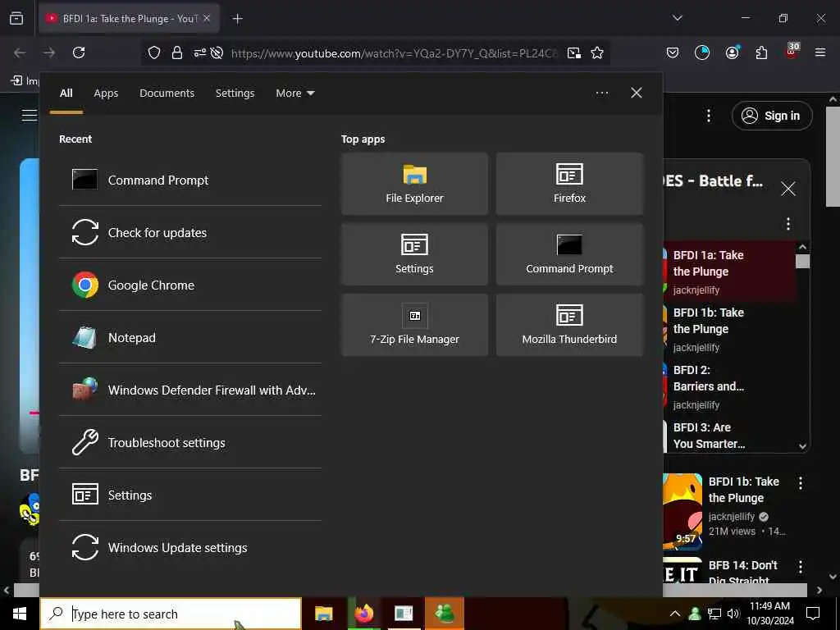The width and height of the screenshot is (840, 630).
Task: Launch Mozilla Thunderbird tile
Action: 569,325
